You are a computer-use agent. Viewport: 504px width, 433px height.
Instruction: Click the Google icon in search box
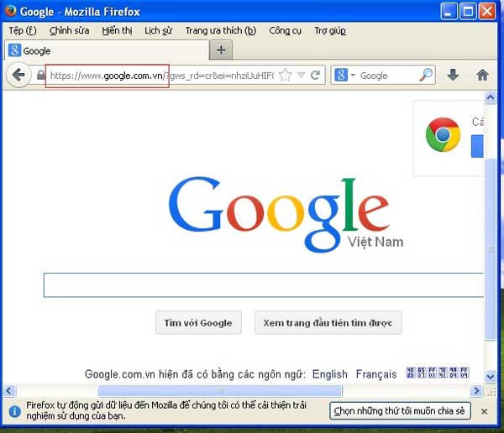tap(341, 76)
